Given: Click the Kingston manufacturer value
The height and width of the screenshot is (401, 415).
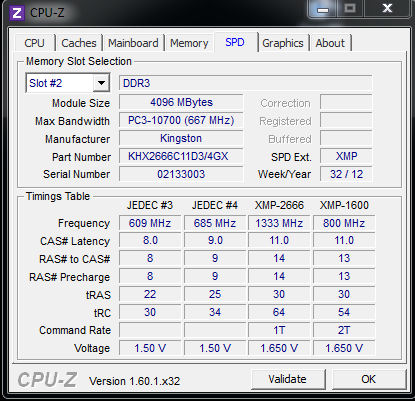Looking at the screenshot, I should (181, 138).
